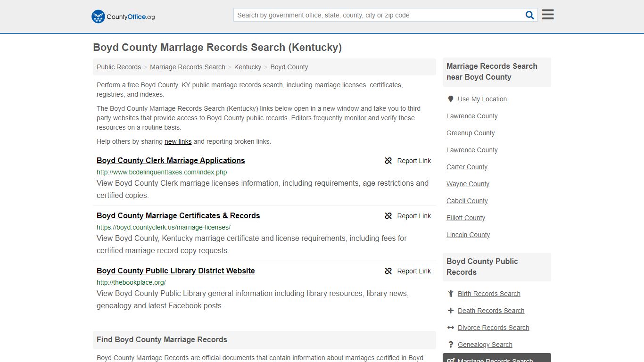This screenshot has width=644, height=362.
Task: Open Boyd County Clerk Marriage Applications
Action: pyautogui.click(x=171, y=160)
